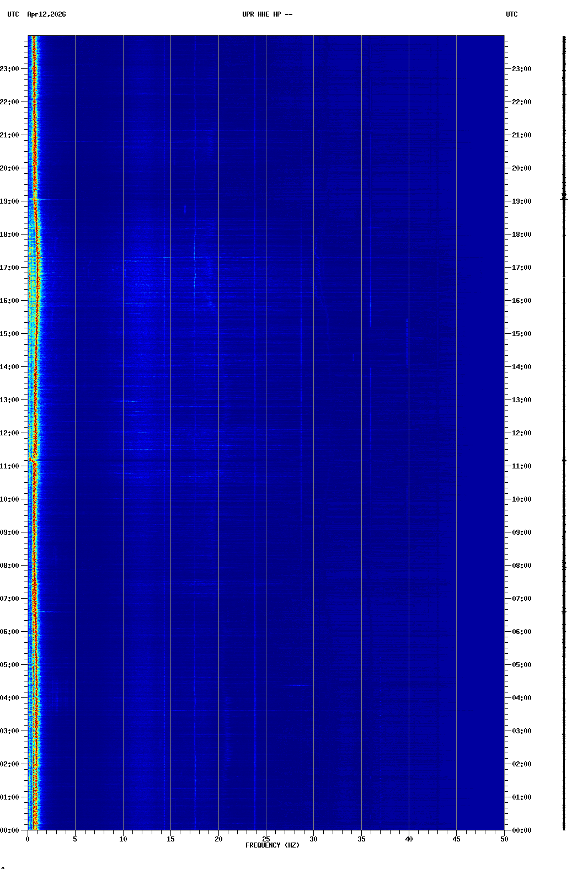This screenshot has width=588, height=874.
Task: Click the 15 tick label on the frequency axis
Action: 170,839
